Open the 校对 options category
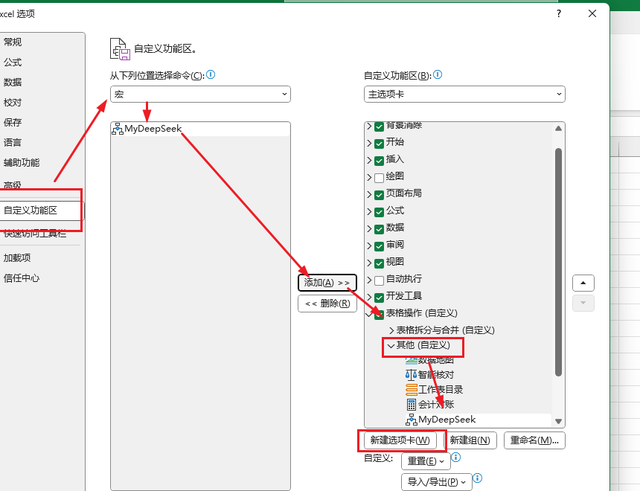The width and height of the screenshot is (640, 491). click(13, 102)
